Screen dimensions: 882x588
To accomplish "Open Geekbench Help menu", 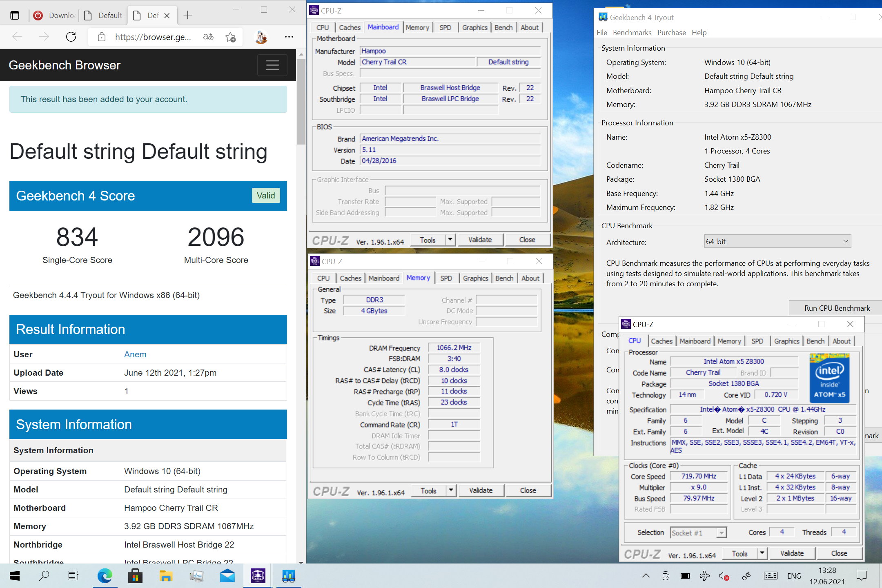I will coord(699,33).
